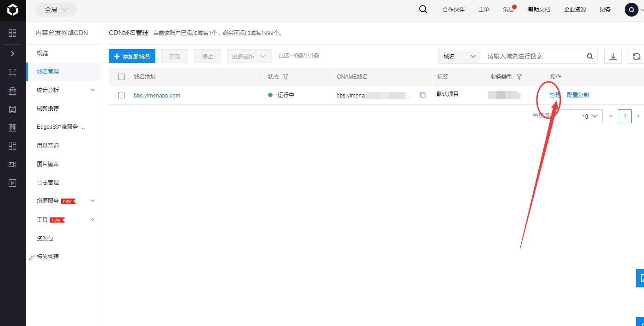Click 添加新域名 button

pos(132,56)
